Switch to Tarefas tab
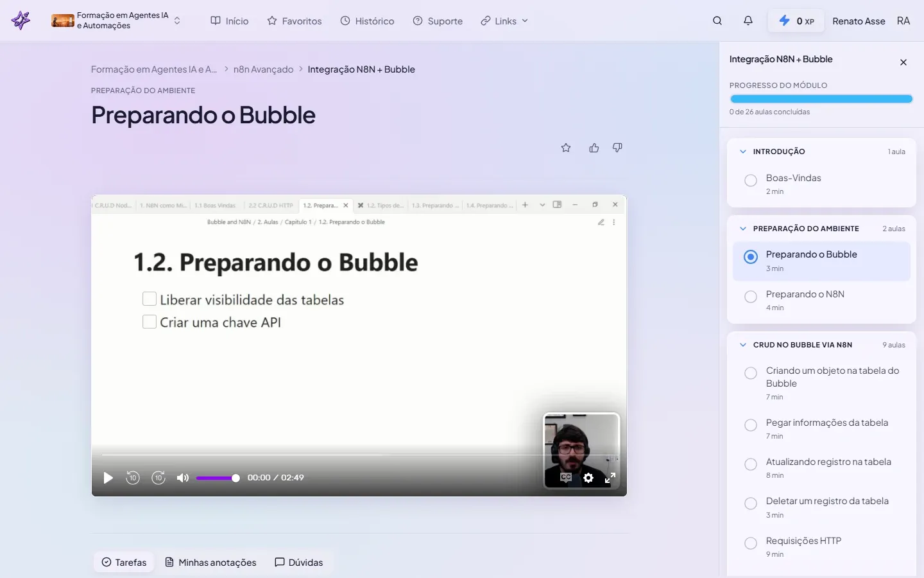The height and width of the screenshot is (578, 924). tap(124, 562)
